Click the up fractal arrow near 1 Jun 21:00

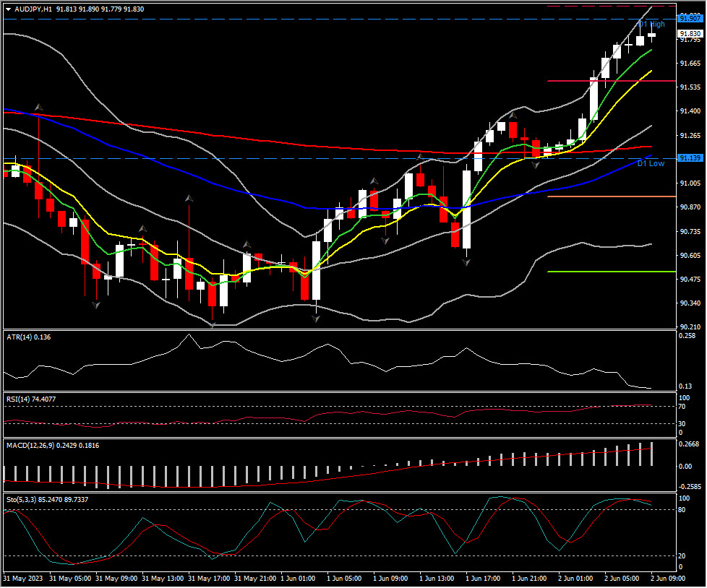pyautogui.click(x=513, y=115)
